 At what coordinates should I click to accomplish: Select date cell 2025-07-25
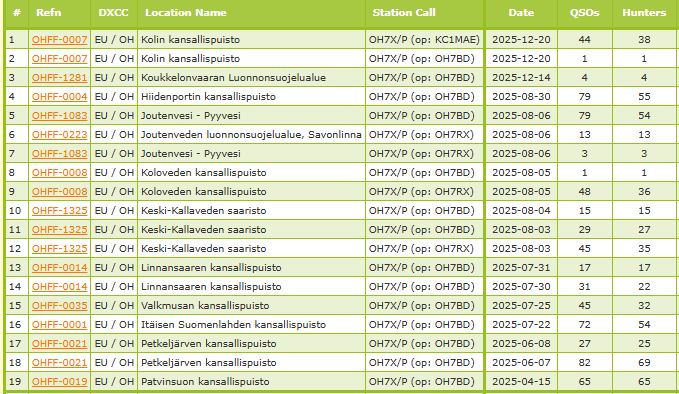[x=521, y=306]
